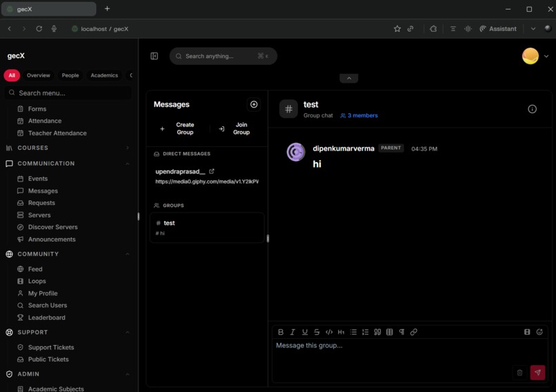
Task: Open Messages in the sidebar
Action: [x=43, y=191]
